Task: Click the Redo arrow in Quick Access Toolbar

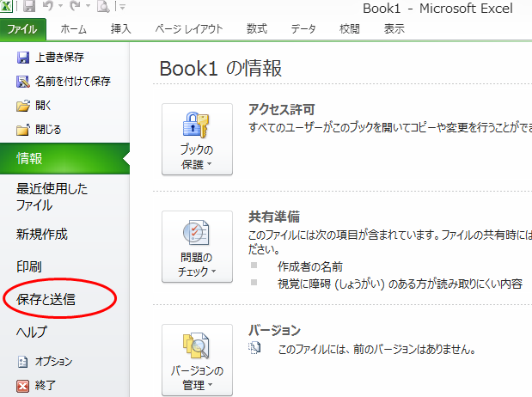Action: 75,6
